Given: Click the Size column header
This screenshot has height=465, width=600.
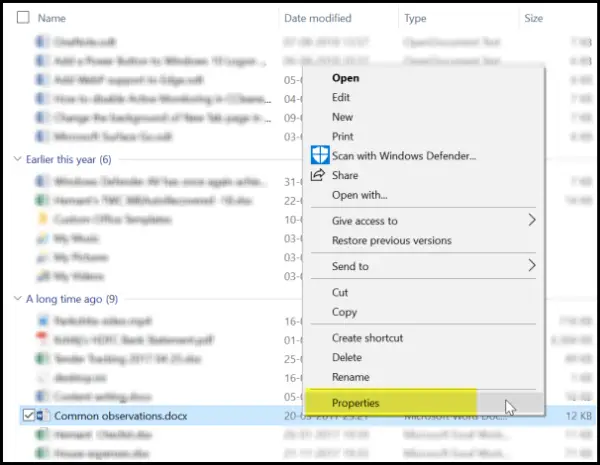Looking at the screenshot, I should pos(533,18).
